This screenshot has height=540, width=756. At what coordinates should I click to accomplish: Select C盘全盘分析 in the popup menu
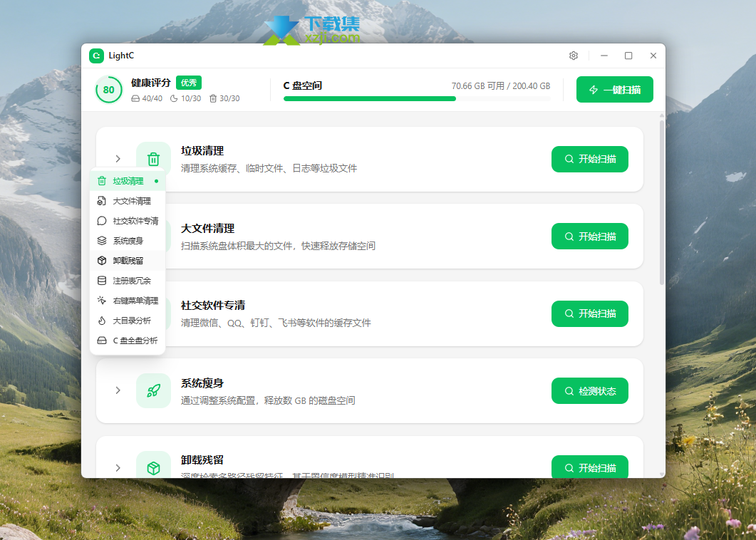coord(128,341)
